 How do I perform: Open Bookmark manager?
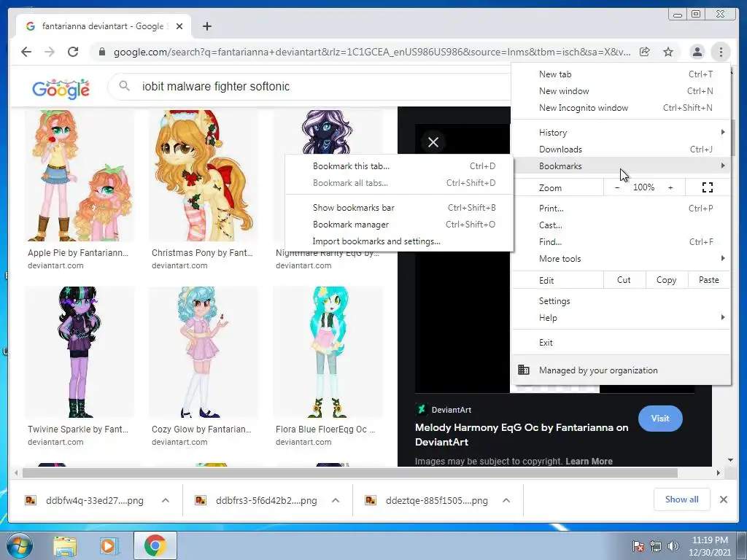399,225
